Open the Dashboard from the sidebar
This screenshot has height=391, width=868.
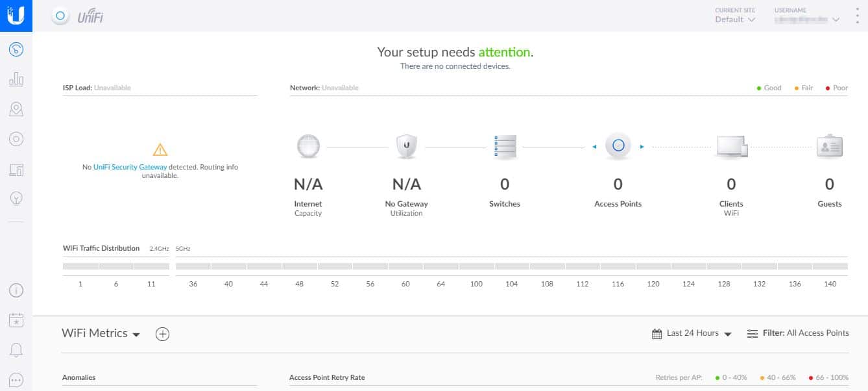tap(16, 49)
